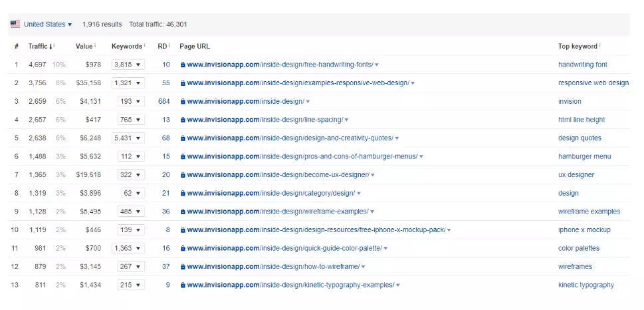Viewport: 644px width, 310px height.
Task: Open the United States country dropdown
Action: [x=47, y=24]
